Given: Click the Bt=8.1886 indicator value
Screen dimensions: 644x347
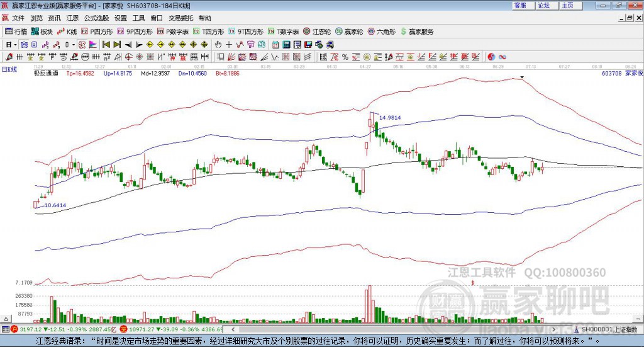Looking at the screenshot, I should tap(228, 73).
